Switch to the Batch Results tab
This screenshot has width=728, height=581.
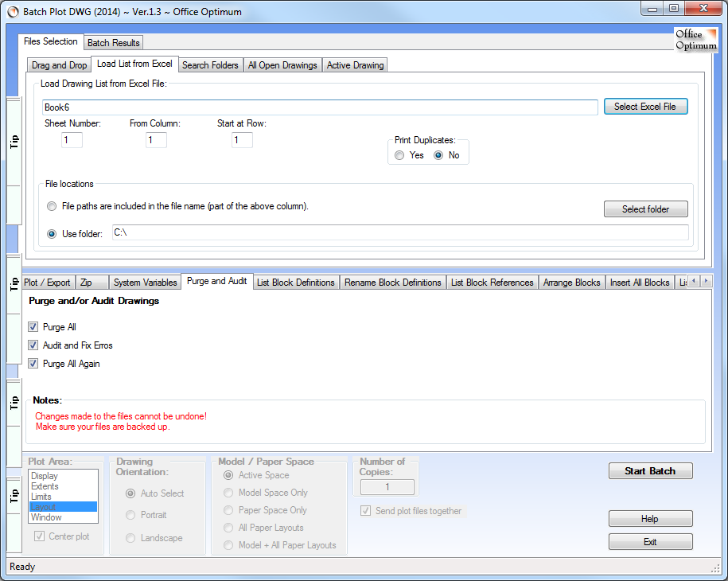(x=113, y=43)
